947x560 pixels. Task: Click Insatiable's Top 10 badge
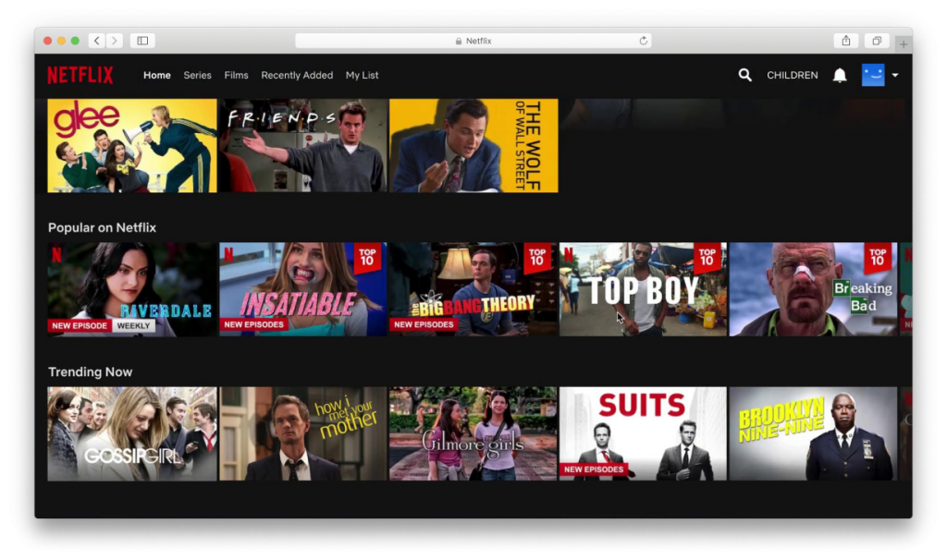[x=367, y=258]
